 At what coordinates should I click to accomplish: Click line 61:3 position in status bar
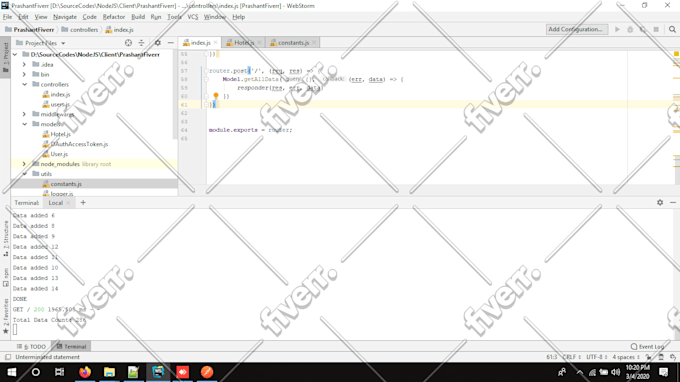[x=552, y=357]
